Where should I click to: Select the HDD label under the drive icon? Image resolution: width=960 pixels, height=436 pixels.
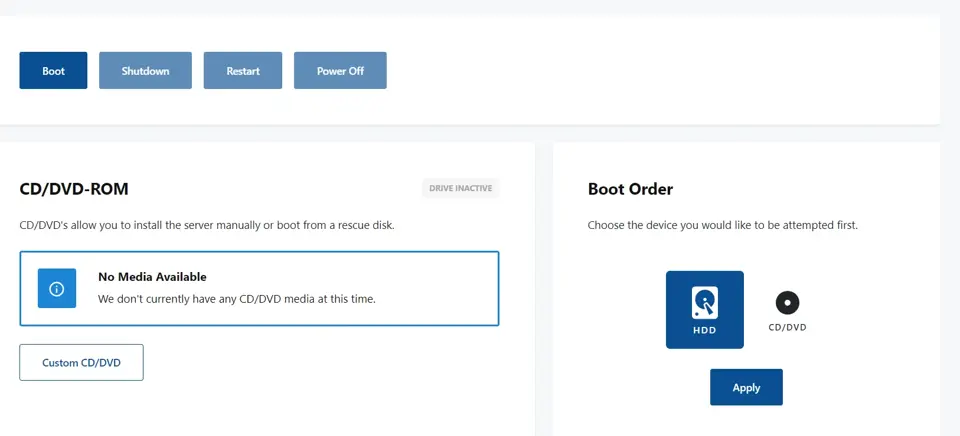[705, 330]
